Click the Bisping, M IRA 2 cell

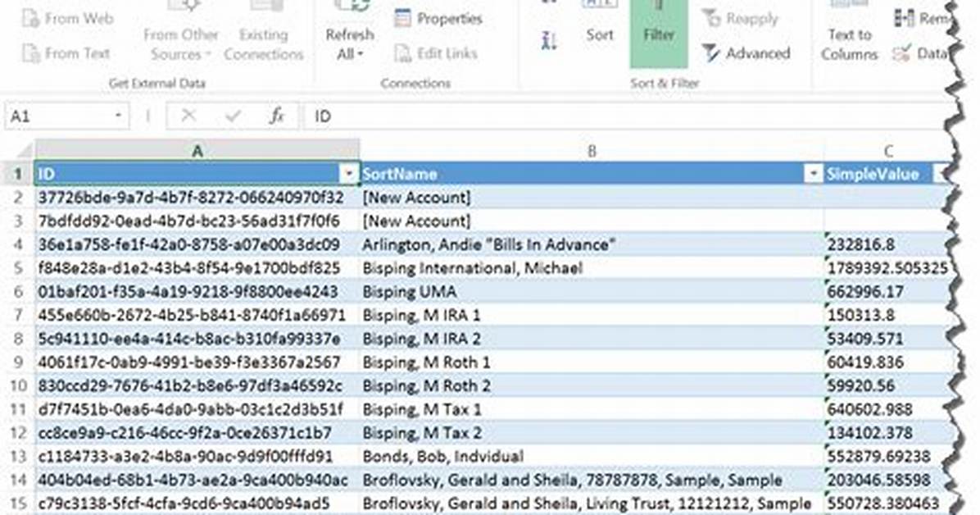point(592,339)
